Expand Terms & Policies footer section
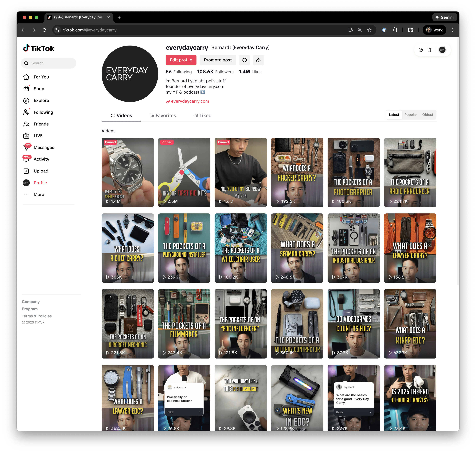 (37, 316)
